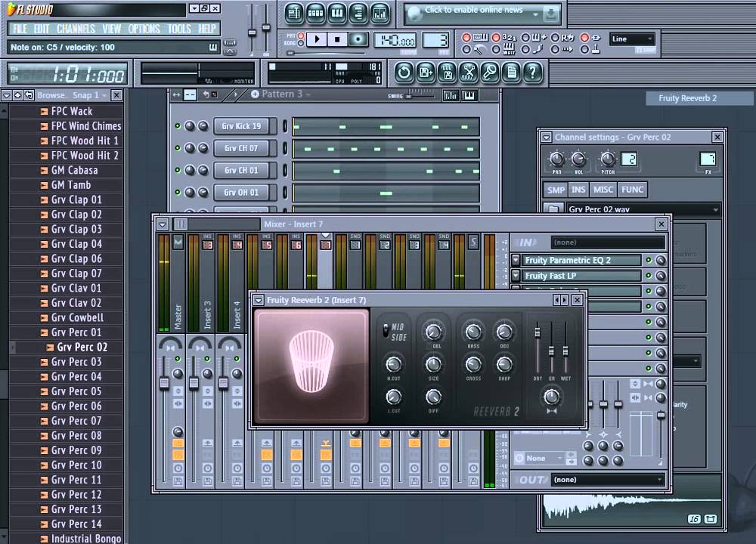The height and width of the screenshot is (544, 756).
Task: Open the CHANNELS menu
Action: pyautogui.click(x=76, y=29)
